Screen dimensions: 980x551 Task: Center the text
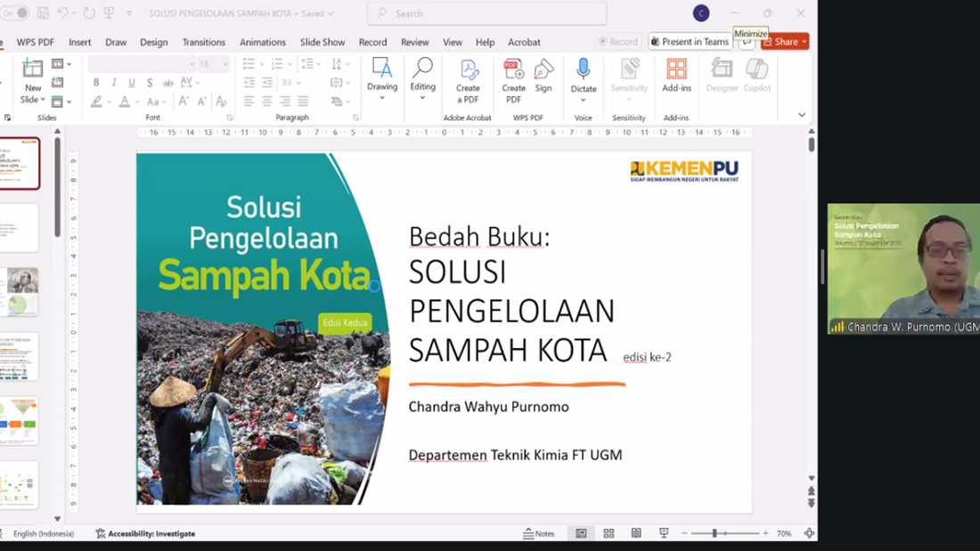[267, 101]
